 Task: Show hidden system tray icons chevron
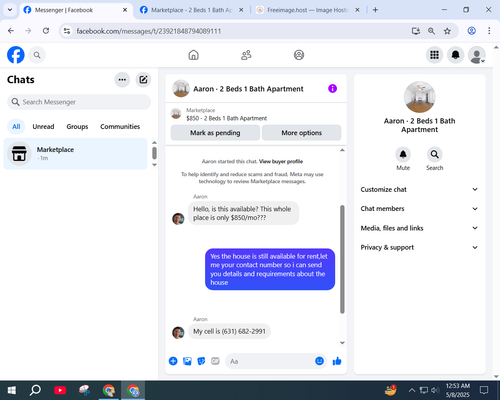pyautogui.click(x=412, y=390)
